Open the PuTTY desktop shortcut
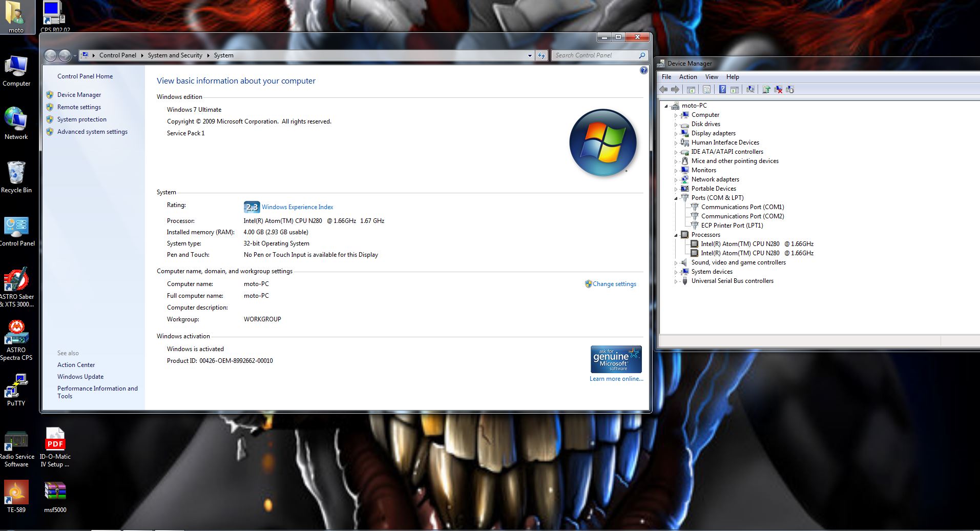Image resolution: width=980 pixels, height=531 pixels. pos(16,390)
